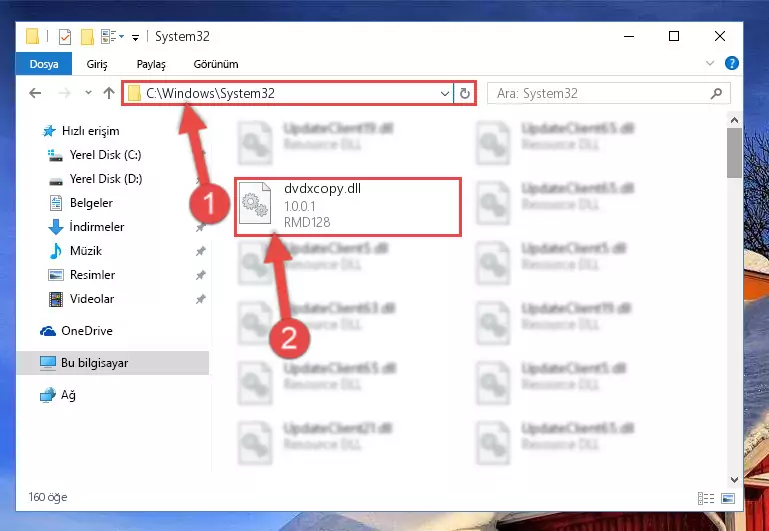Open Resimler folder in sidebar
This screenshot has width=769, height=531.
82,275
